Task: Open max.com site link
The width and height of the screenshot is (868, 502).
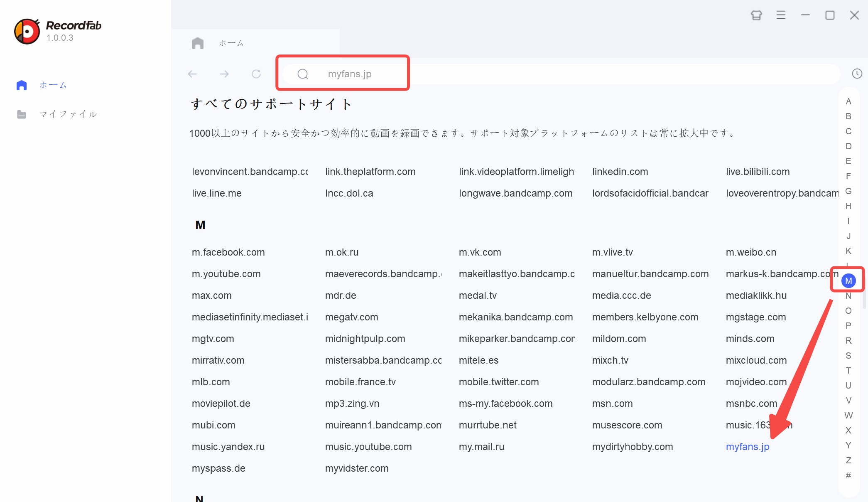Action: pyautogui.click(x=212, y=295)
